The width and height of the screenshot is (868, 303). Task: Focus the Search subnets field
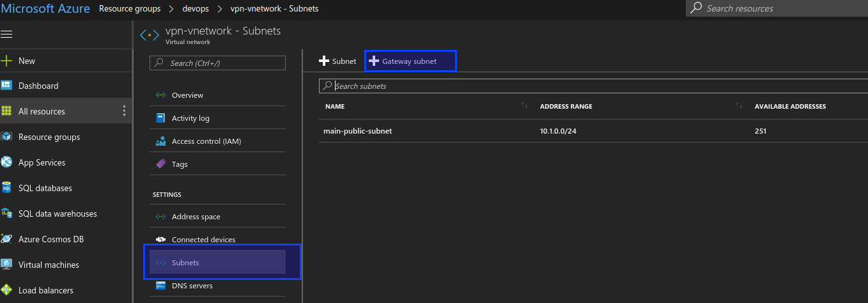pos(593,86)
